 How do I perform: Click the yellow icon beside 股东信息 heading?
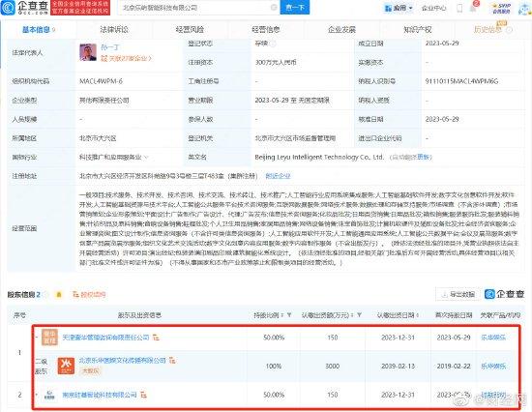(59, 295)
